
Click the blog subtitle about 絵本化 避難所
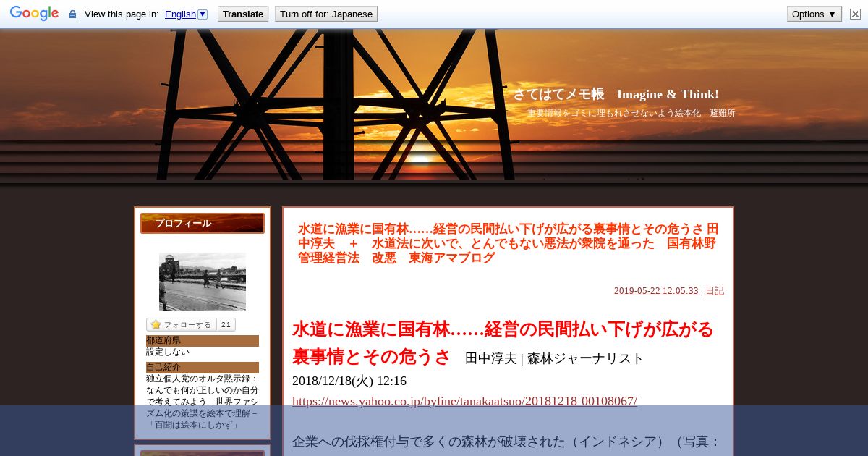[x=631, y=113]
